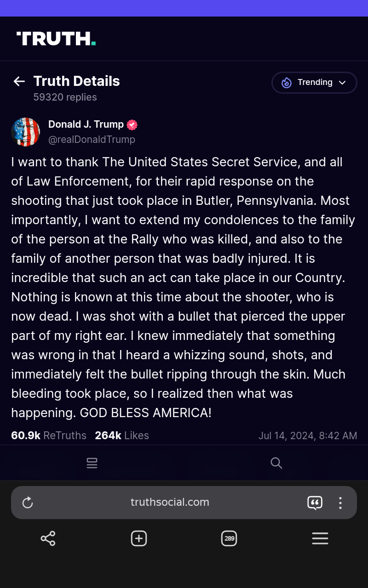Image resolution: width=368 pixels, height=588 pixels.
Task: Click the Jul 14, 2024 timestamp
Action: click(307, 435)
